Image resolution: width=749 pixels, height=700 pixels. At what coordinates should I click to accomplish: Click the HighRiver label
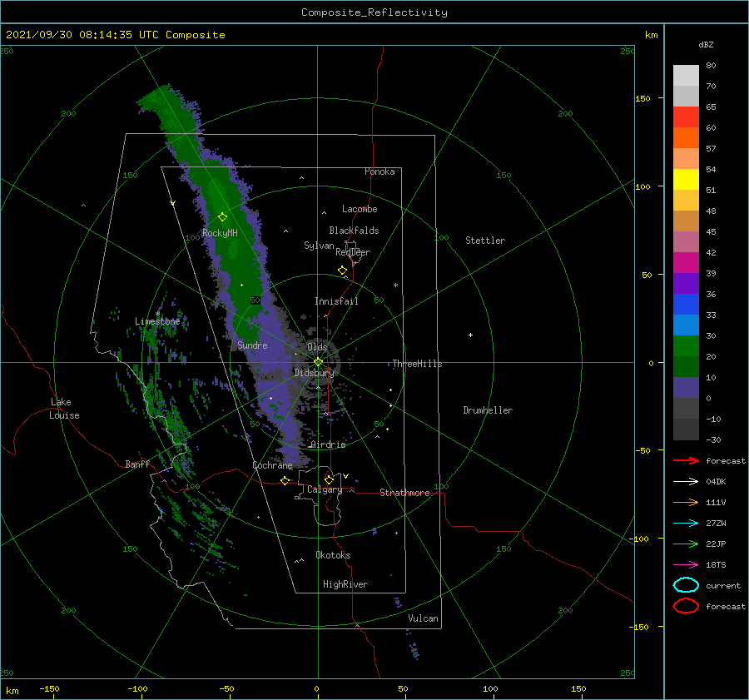tap(345, 584)
